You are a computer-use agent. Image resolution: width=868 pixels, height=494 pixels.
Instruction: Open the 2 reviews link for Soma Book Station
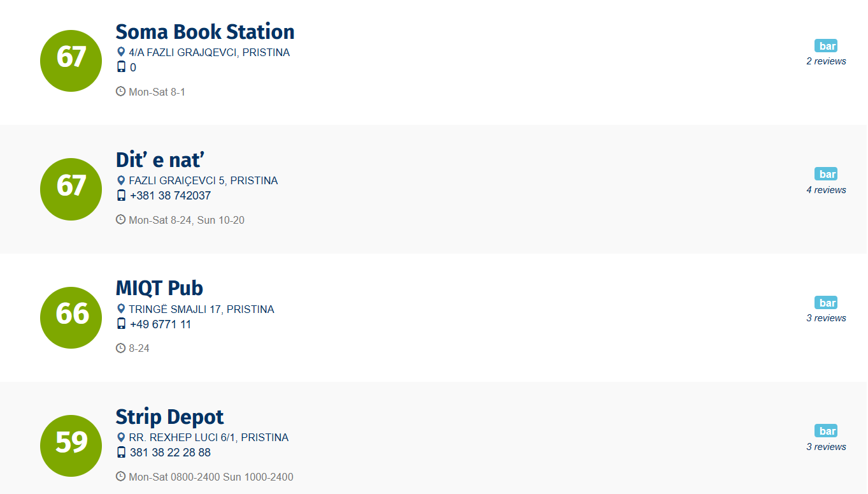pos(826,61)
